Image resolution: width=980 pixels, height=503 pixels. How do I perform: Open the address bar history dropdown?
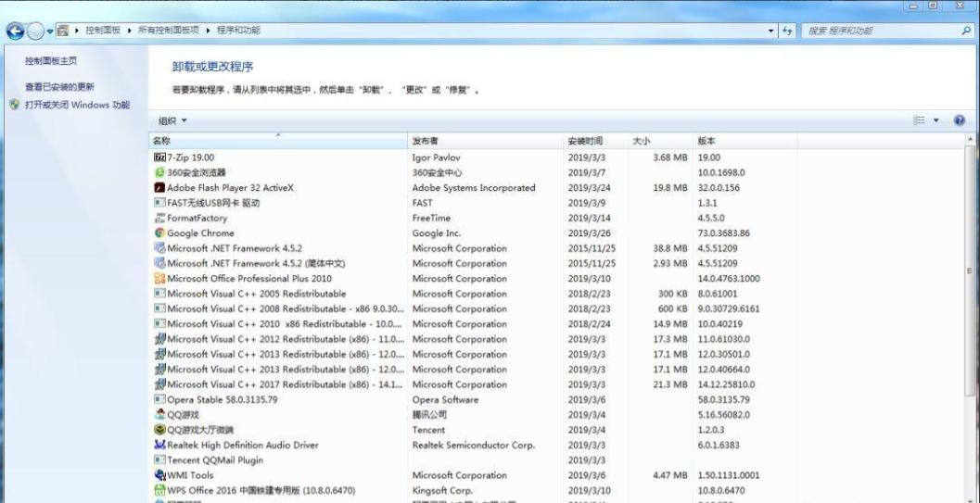pos(770,31)
